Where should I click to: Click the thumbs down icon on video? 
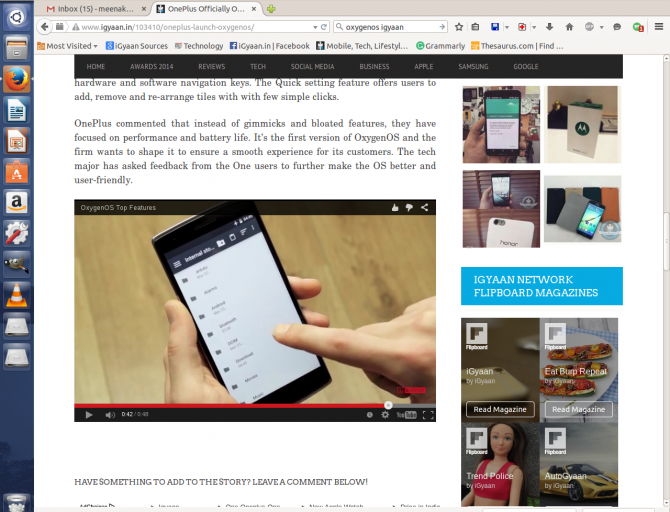point(409,207)
